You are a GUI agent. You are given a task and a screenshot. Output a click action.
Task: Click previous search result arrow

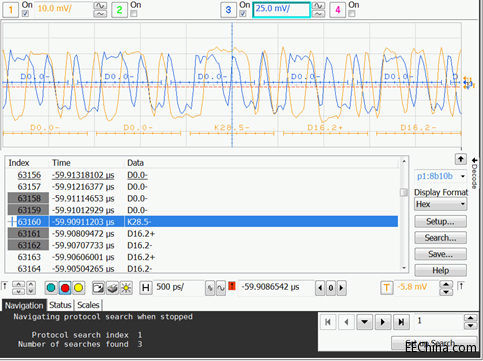[x=346, y=322]
